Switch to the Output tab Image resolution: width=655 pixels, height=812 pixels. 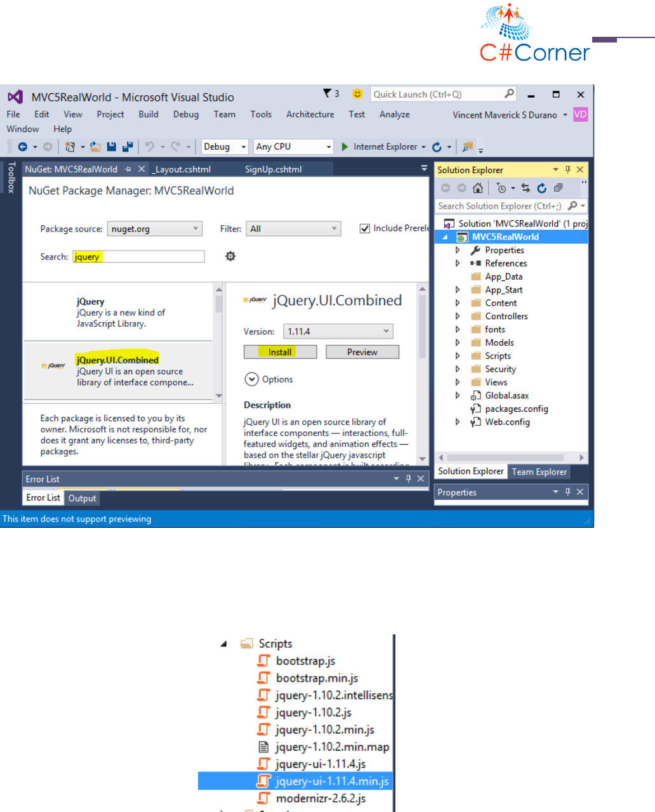83,498
